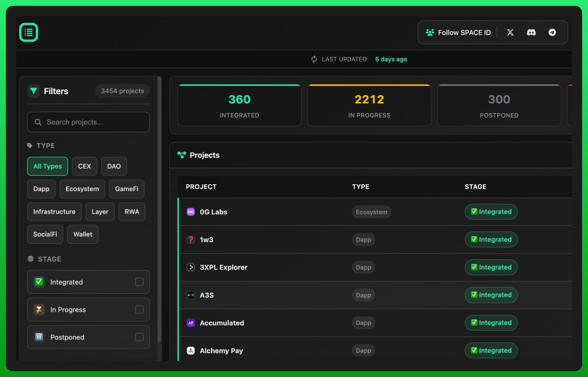Filter by Dapp type chip
The image size is (588, 377).
click(x=41, y=188)
